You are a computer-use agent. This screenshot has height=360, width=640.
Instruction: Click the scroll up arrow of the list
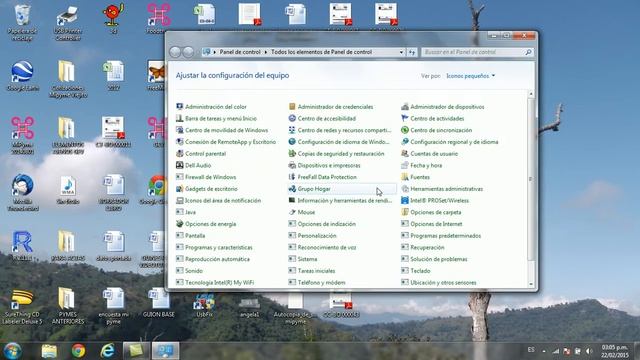click(531, 94)
